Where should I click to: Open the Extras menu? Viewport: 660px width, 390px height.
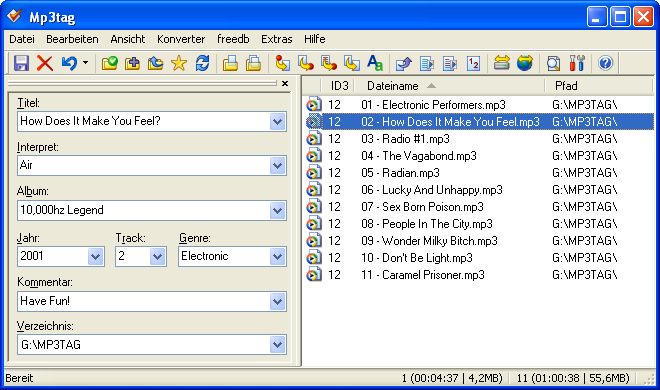point(277,39)
